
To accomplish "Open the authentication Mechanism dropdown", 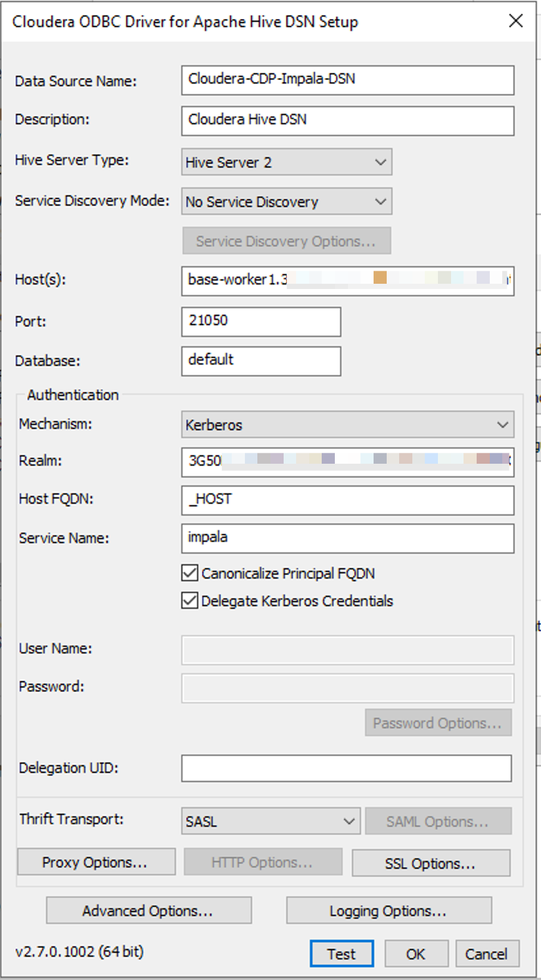I will [347, 425].
